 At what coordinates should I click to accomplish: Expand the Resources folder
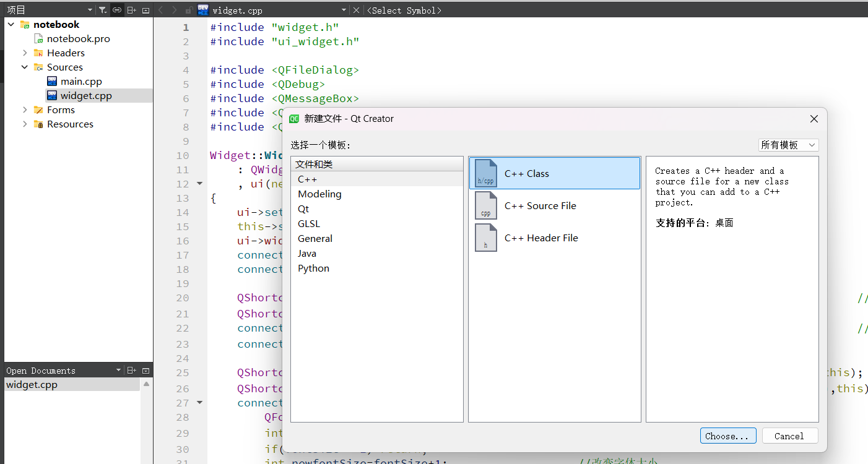point(25,124)
